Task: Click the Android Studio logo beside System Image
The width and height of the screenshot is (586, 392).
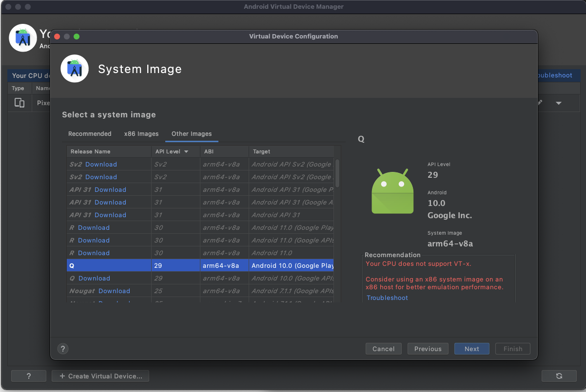Action: (x=75, y=69)
